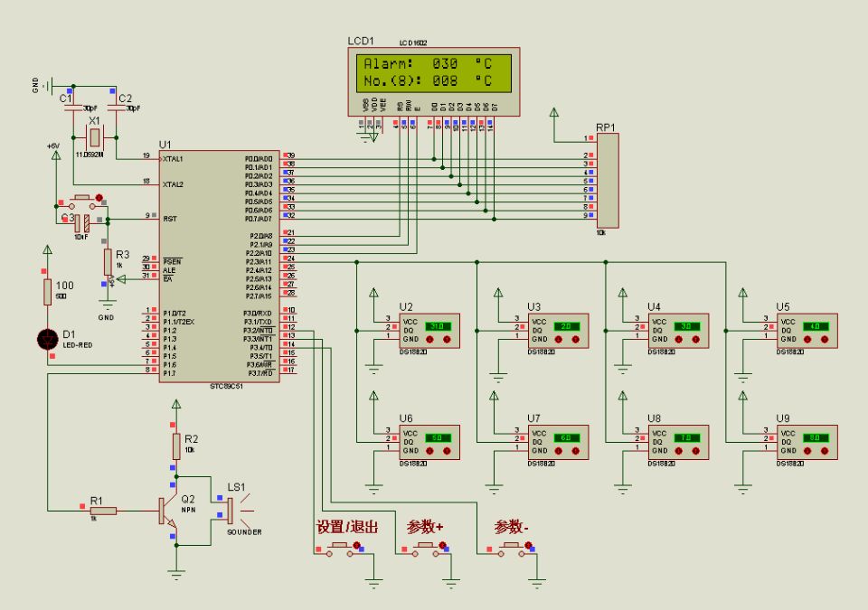Select the "RST" pin label on U1
This screenshot has width=868, height=610.
[x=170, y=219]
